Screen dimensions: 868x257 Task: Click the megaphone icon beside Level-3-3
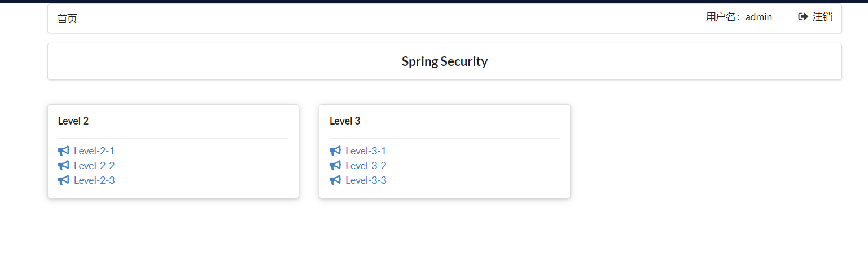(x=335, y=180)
